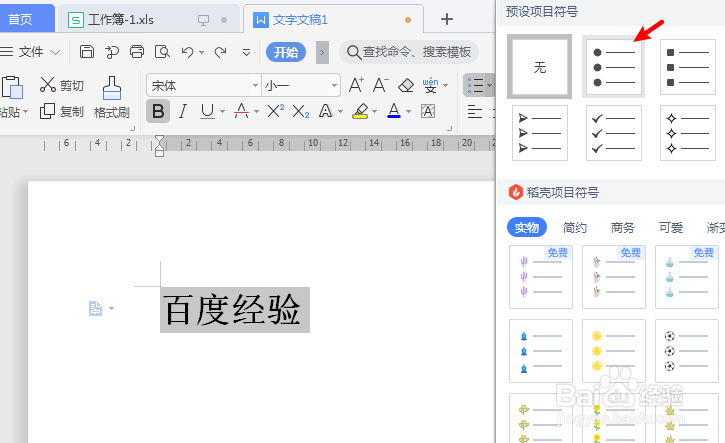This screenshot has width=725, height=443.
Task: Switch to 文字文稿1 document tab
Action: click(x=333, y=19)
